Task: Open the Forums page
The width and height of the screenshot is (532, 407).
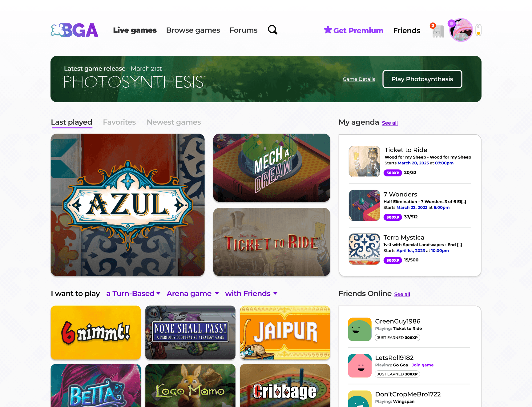Action: point(244,30)
